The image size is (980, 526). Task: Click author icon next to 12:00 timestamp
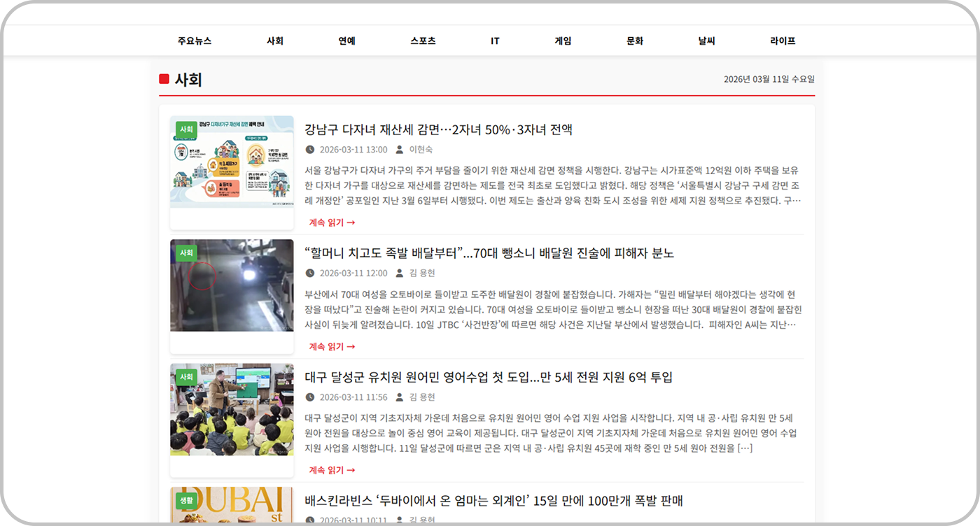pyautogui.click(x=400, y=273)
